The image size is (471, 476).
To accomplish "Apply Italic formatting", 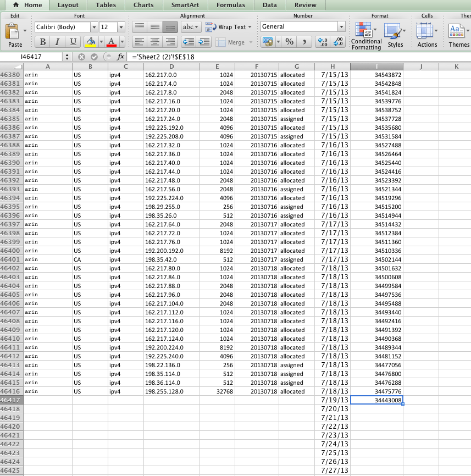I will point(57,42).
